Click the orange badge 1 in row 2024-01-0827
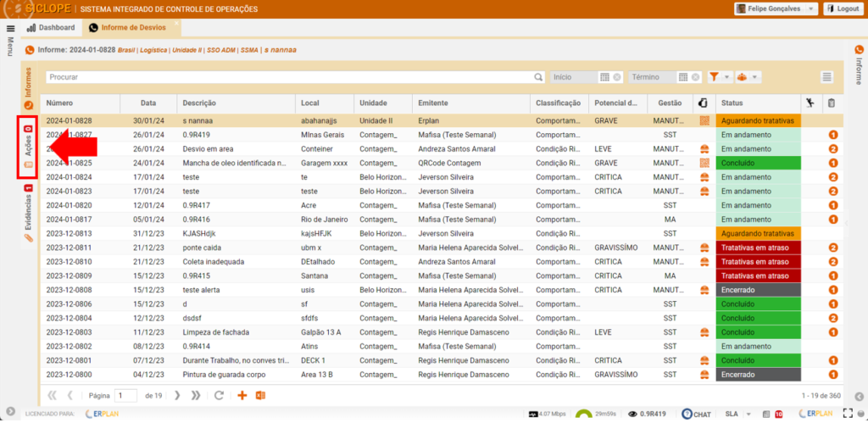 coord(833,135)
